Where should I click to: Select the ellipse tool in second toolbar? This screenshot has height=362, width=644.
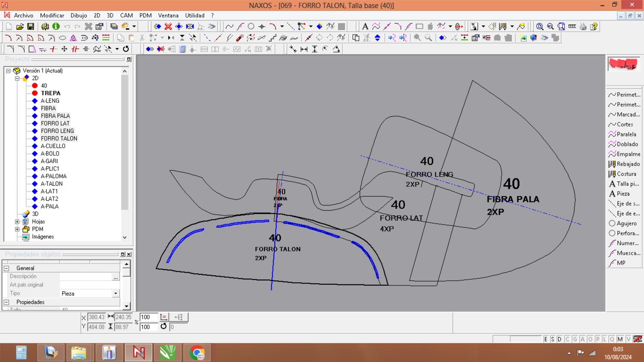point(62,38)
